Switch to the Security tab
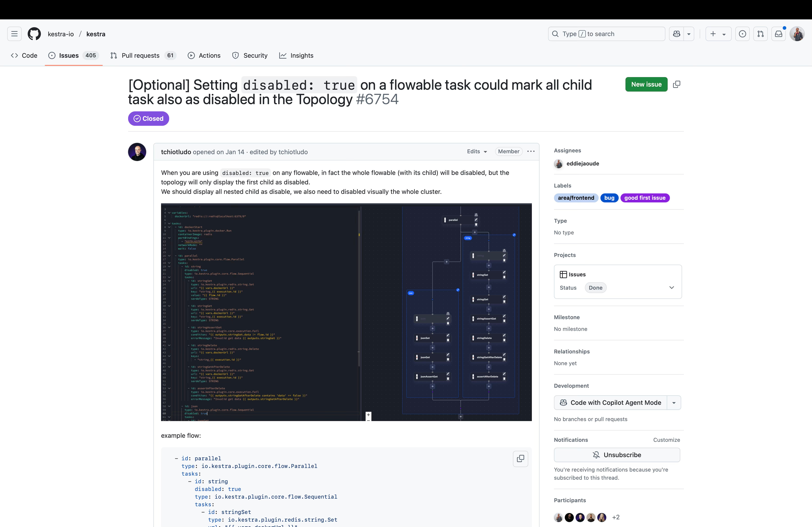This screenshot has height=527, width=812. 250,55
